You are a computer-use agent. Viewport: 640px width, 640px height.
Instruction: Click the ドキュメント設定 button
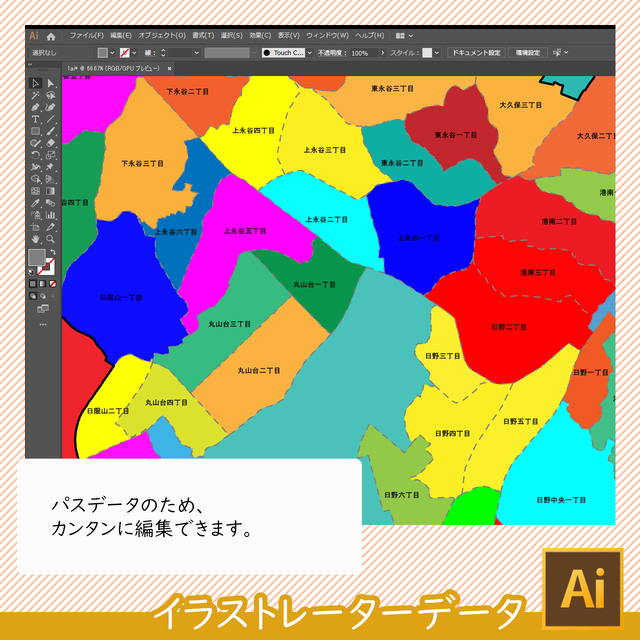click(x=476, y=53)
